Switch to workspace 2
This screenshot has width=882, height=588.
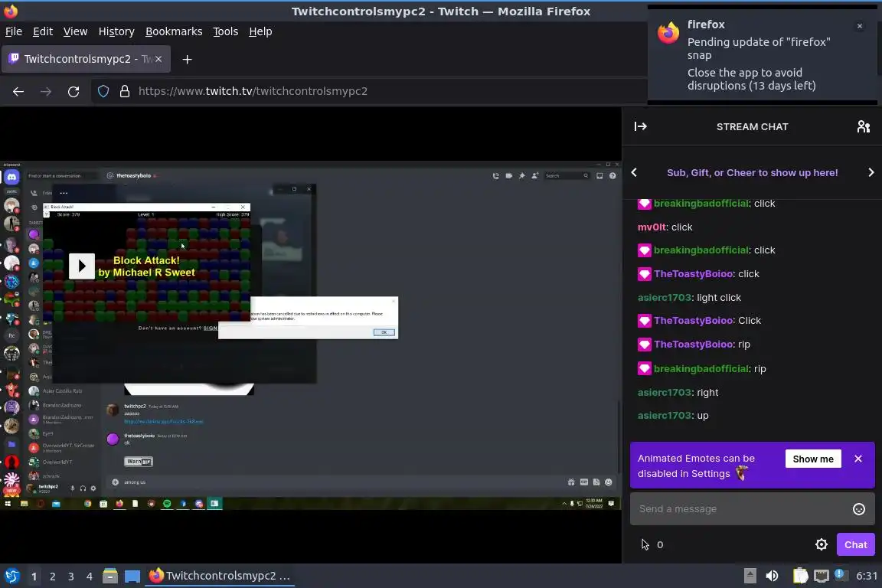(x=53, y=577)
